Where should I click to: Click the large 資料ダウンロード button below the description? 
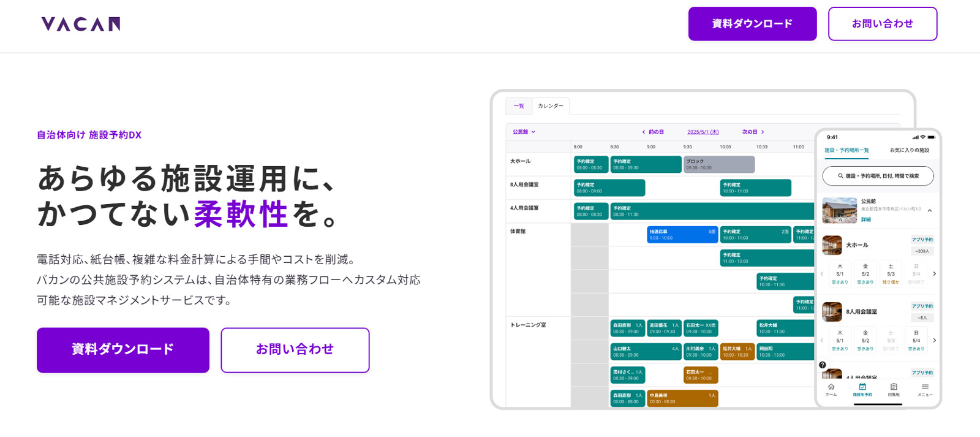coord(123,350)
